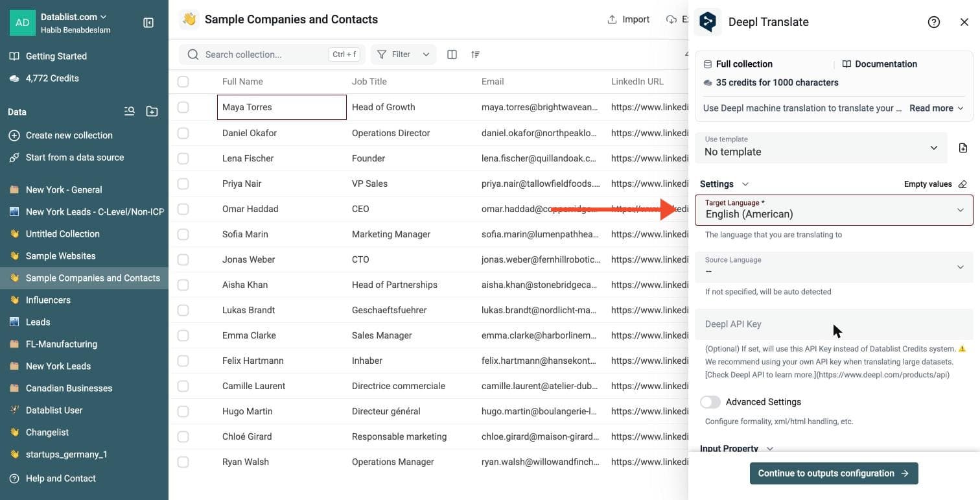Screen dimensions: 980x500
Task: Expand Read more description
Action: 936,108
